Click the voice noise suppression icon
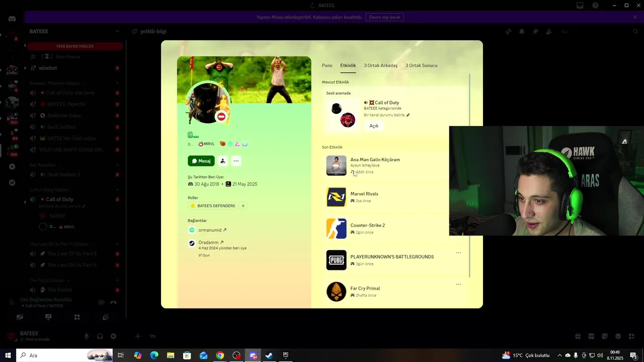Viewport: 644px width, 362px height. click(x=101, y=302)
